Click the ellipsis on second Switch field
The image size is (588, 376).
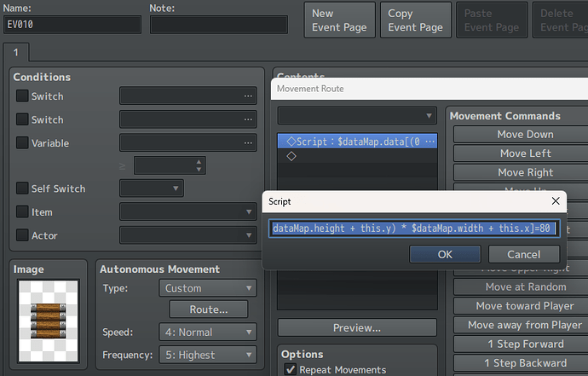click(248, 119)
